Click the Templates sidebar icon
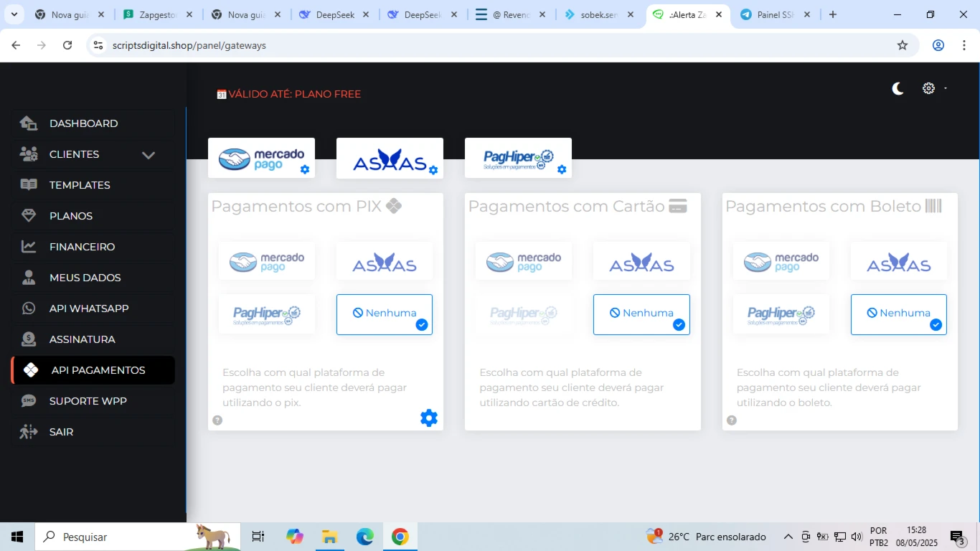 [x=29, y=185]
